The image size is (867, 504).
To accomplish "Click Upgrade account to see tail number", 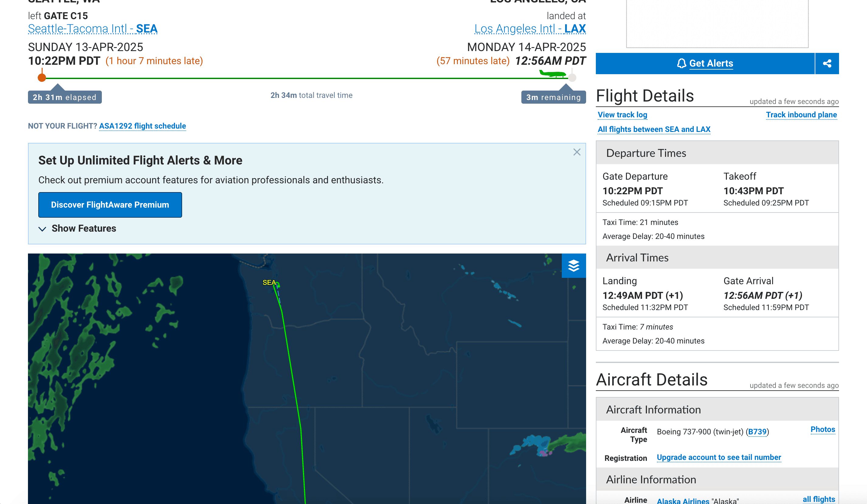I will coord(719,457).
